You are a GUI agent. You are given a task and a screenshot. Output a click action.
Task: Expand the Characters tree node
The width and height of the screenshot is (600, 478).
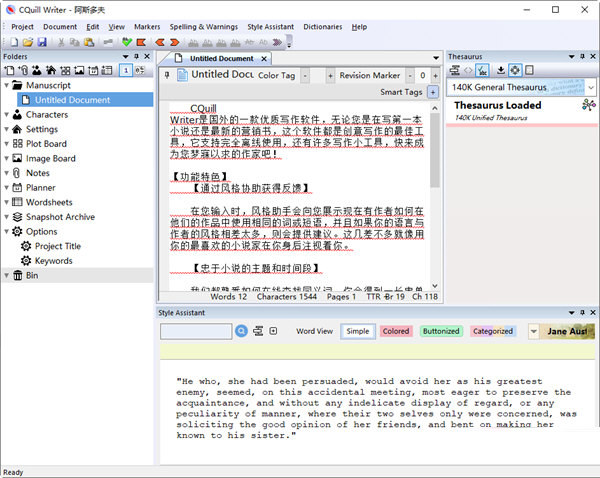[6, 114]
